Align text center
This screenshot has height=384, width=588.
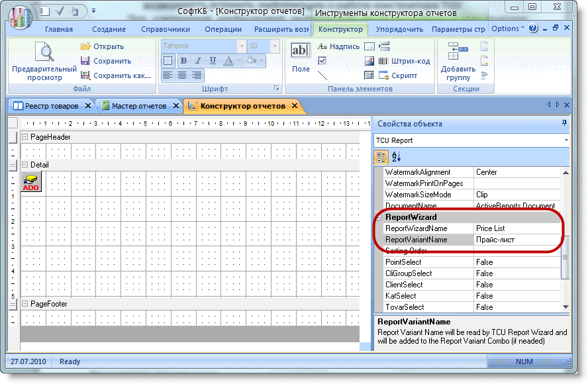(x=182, y=75)
